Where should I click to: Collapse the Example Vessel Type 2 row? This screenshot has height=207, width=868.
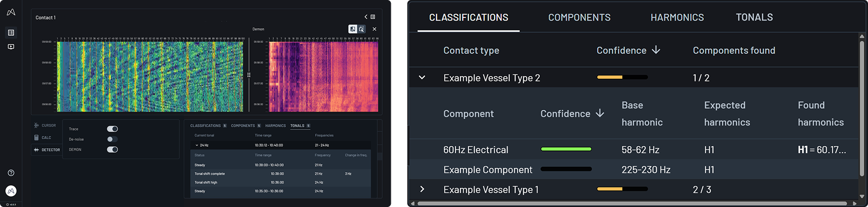(x=422, y=78)
